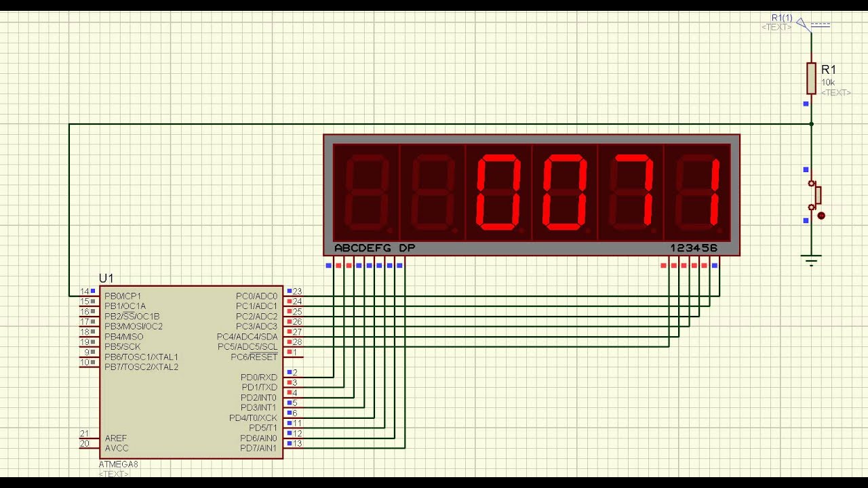Image resolution: width=868 pixels, height=488 pixels.
Task: Select the PC0/ADC0 pin label
Action: pos(256,296)
